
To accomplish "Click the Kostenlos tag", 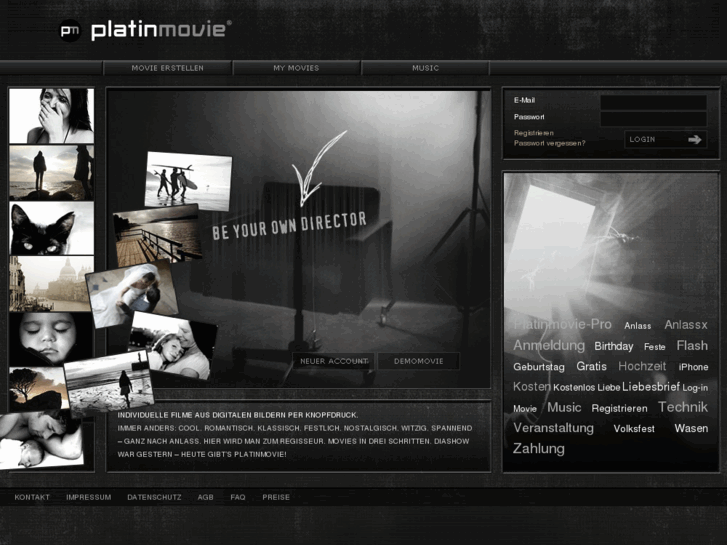I will pyautogui.click(x=574, y=388).
